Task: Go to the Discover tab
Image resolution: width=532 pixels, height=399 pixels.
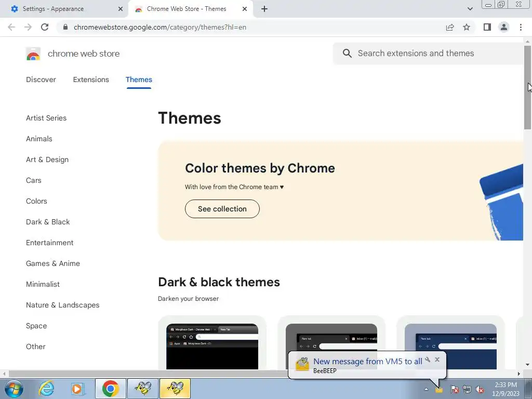Action: pyautogui.click(x=41, y=79)
